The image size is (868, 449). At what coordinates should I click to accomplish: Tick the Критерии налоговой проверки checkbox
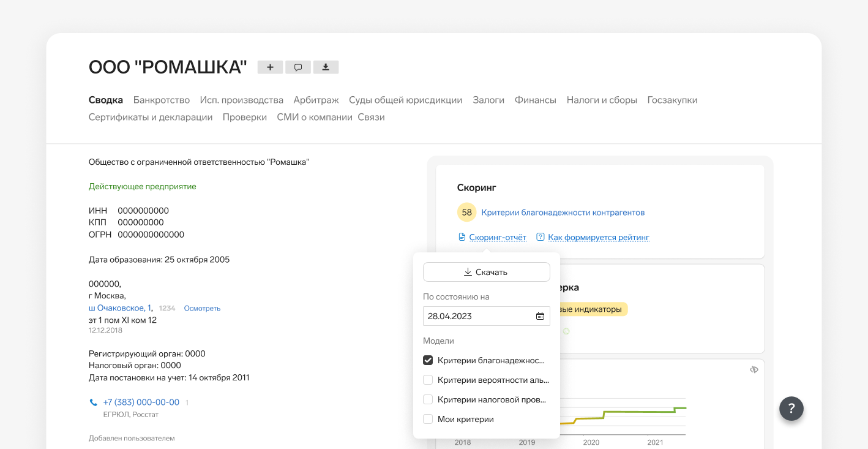(428, 399)
